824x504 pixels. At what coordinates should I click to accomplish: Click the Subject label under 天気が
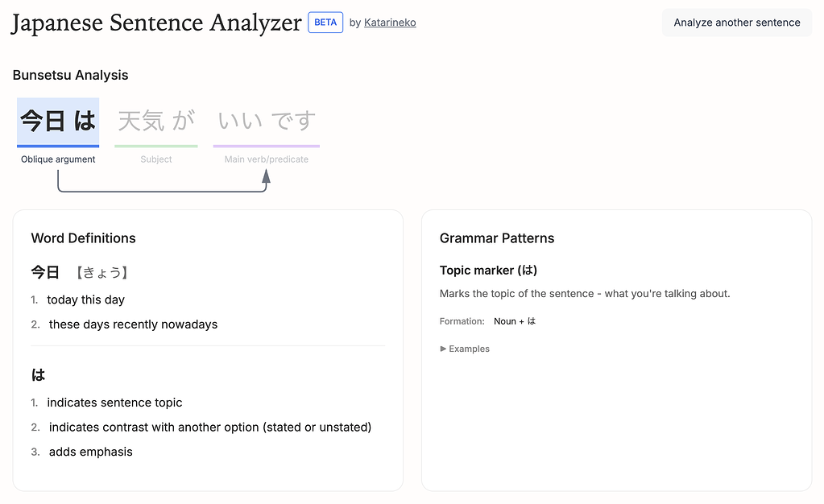[x=155, y=159]
